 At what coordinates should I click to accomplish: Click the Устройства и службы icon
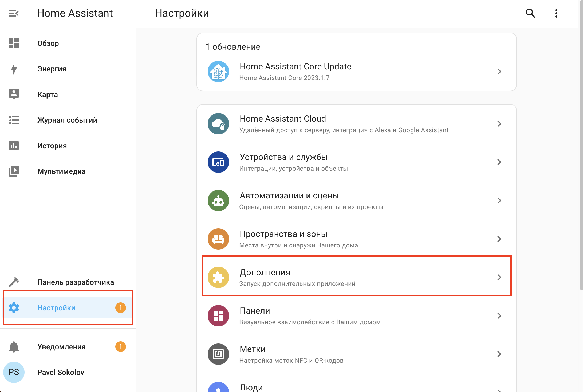[x=218, y=162]
